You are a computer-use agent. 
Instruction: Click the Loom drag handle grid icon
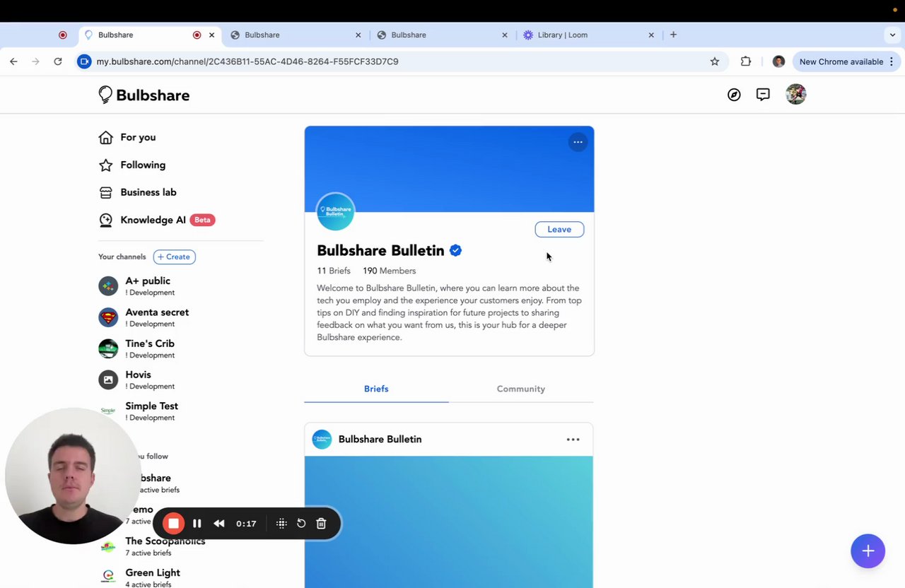point(281,524)
